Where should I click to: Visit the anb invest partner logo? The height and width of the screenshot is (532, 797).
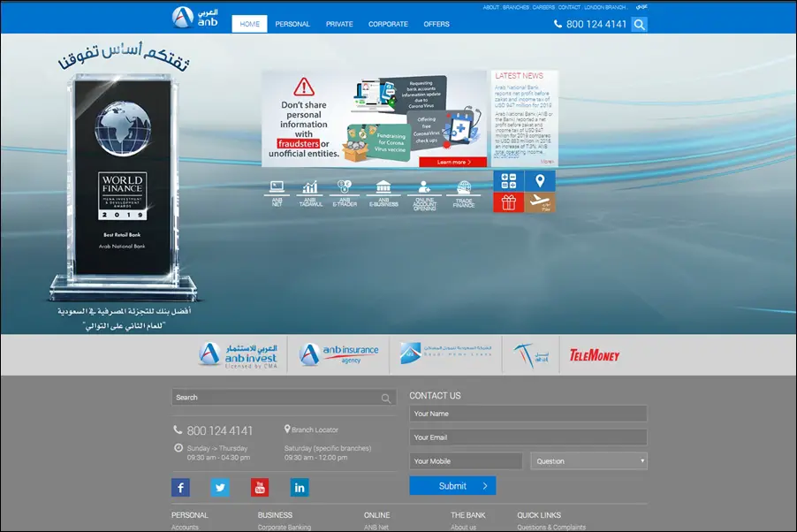[238, 354]
